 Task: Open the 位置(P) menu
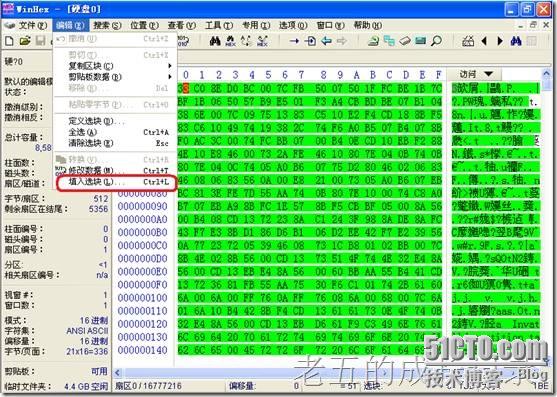144,26
